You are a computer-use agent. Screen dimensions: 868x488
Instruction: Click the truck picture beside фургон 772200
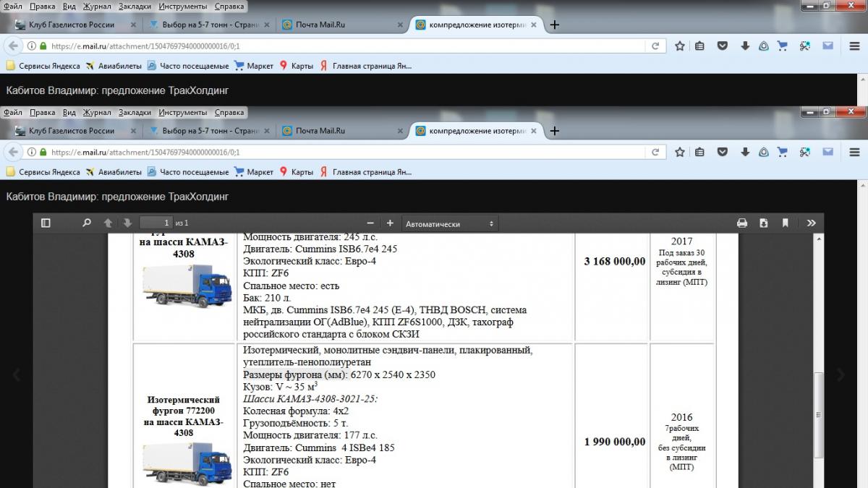(x=187, y=463)
